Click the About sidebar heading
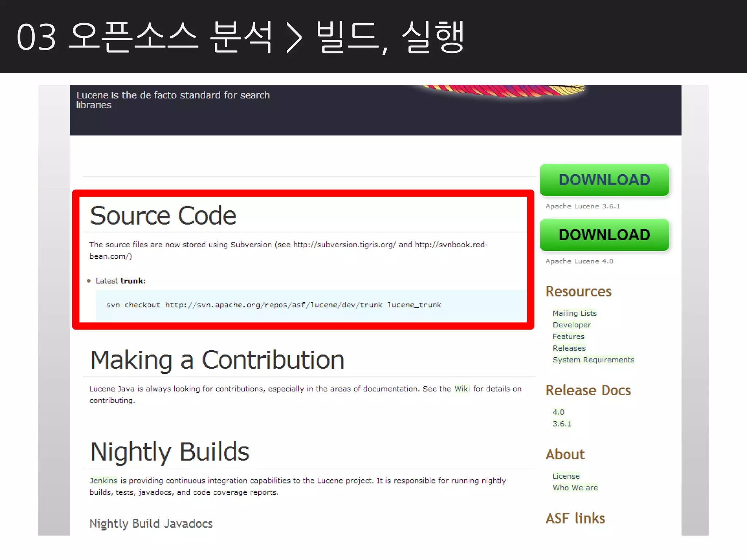Image resolution: width=747 pixels, height=560 pixels. click(x=565, y=455)
